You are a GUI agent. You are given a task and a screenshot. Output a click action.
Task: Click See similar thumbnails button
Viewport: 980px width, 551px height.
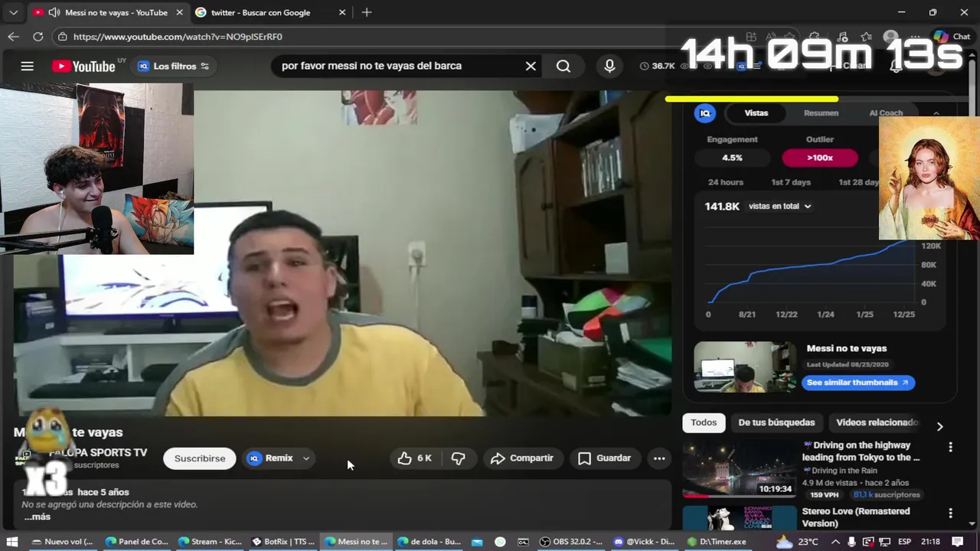click(857, 383)
